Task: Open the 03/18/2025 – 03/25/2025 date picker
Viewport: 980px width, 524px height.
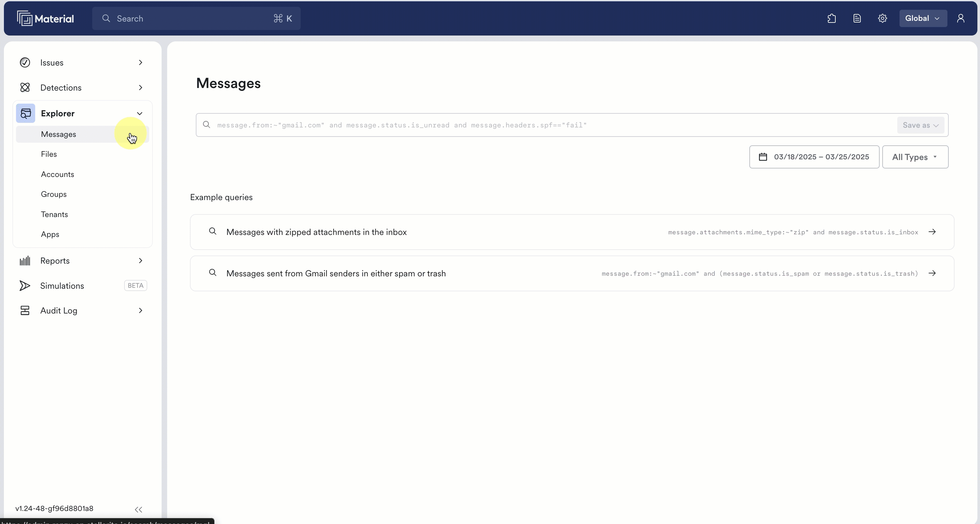Action: (x=814, y=157)
